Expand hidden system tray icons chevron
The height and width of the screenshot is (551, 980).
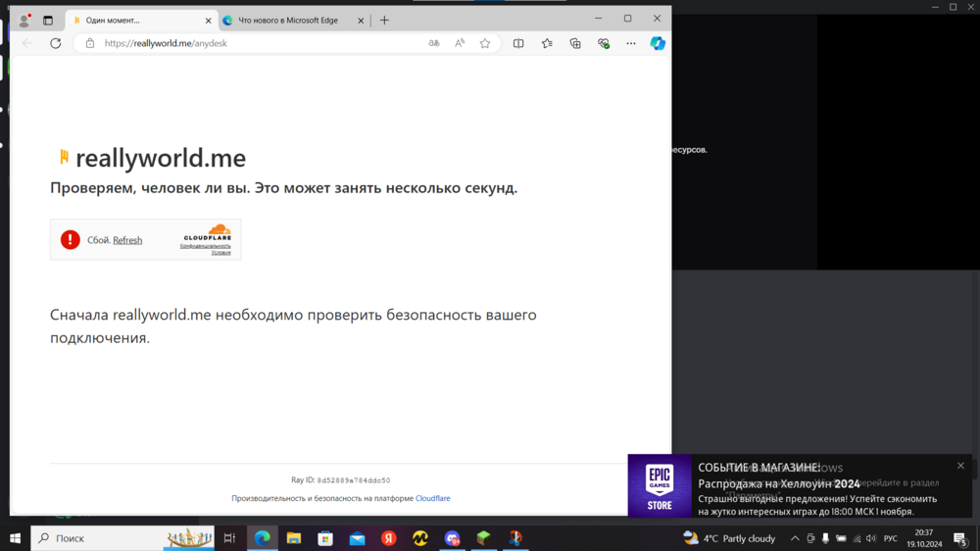coord(795,538)
